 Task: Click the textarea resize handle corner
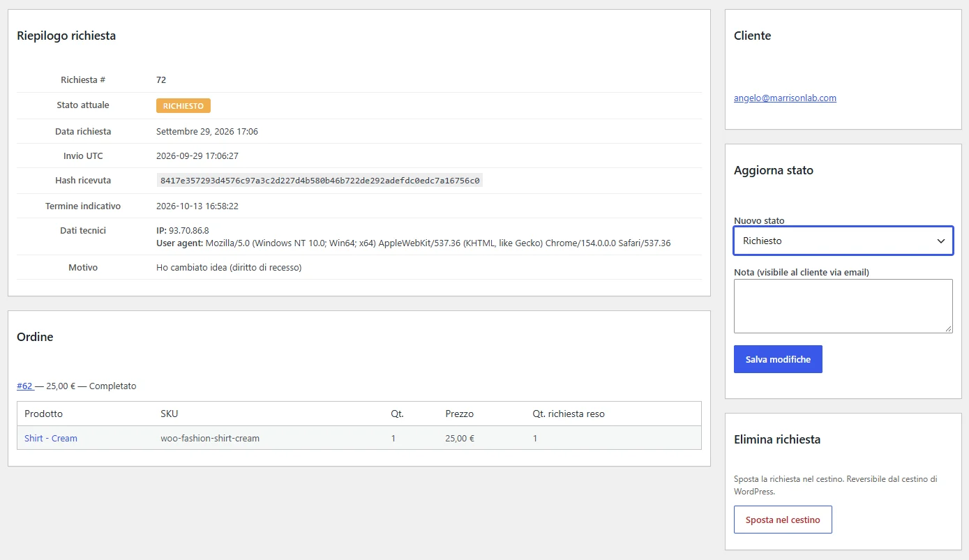pyautogui.click(x=948, y=328)
